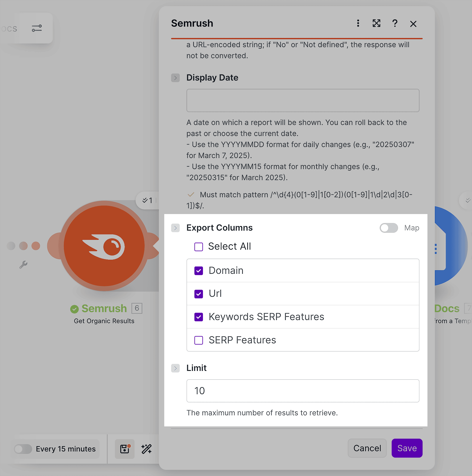Open the three-dot options menu in Semrush dialog
The width and height of the screenshot is (472, 476).
[358, 23]
